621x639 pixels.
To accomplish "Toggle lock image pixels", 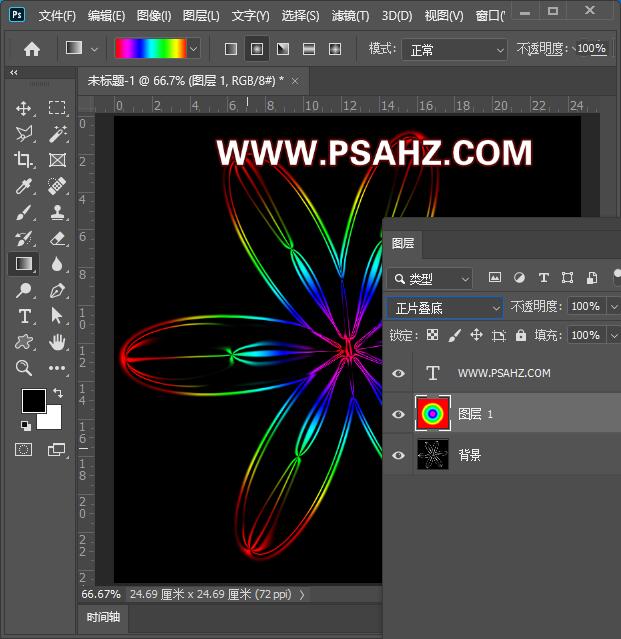I will tap(454, 335).
